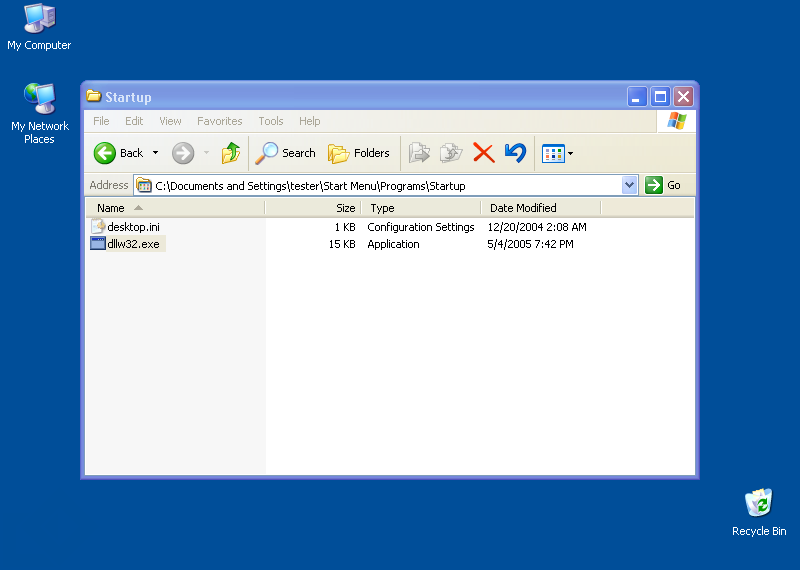Screen dimensions: 800x570
Task: Open the Back history dropdown arrow
Action: coord(156,153)
